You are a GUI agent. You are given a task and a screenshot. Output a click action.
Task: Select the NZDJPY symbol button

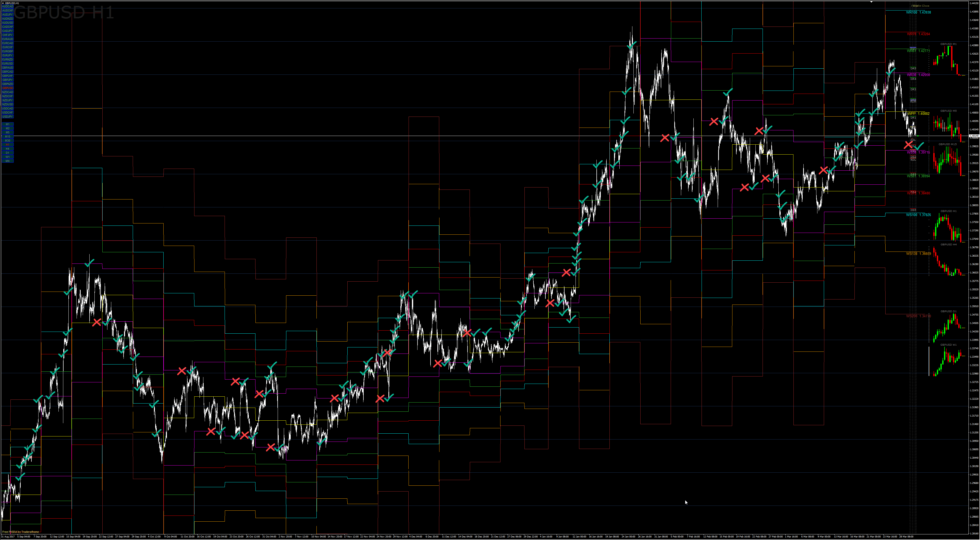point(8,101)
